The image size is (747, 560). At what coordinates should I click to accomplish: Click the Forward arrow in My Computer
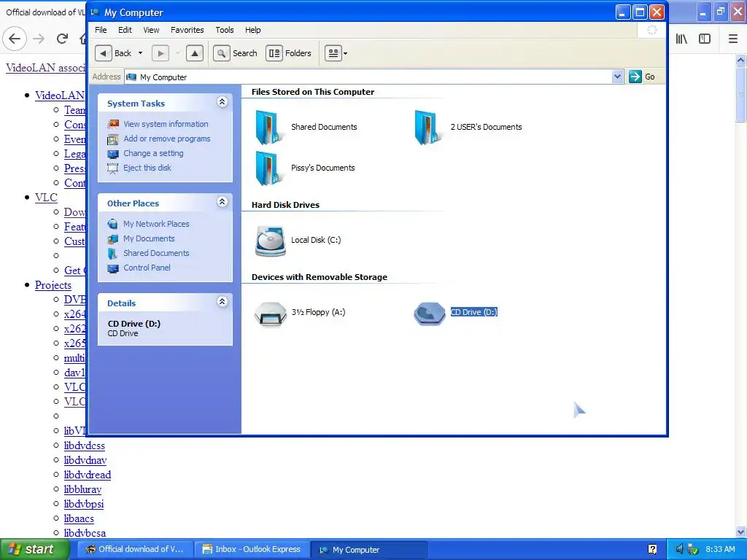click(160, 53)
